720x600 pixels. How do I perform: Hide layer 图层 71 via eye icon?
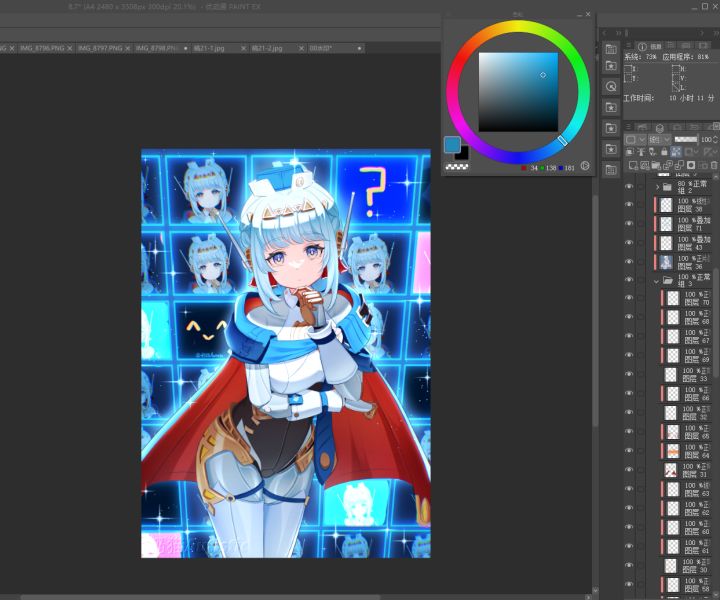pos(629,224)
